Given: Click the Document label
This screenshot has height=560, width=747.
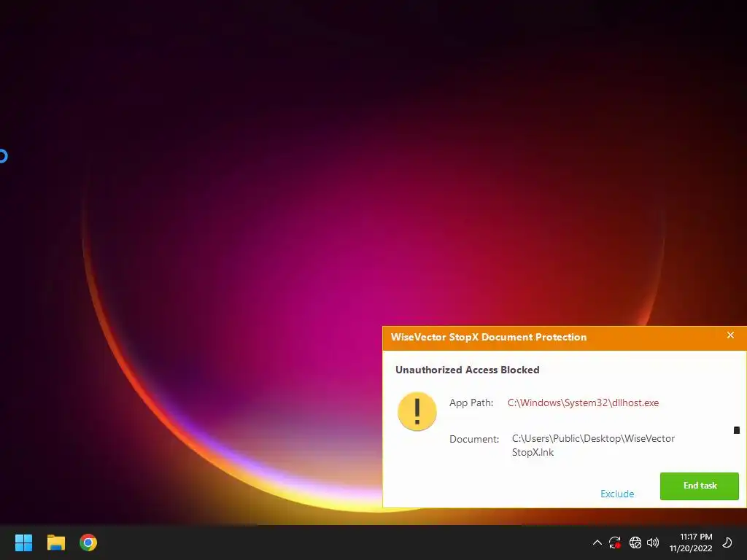Looking at the screenshot, I should click(474, 439).
